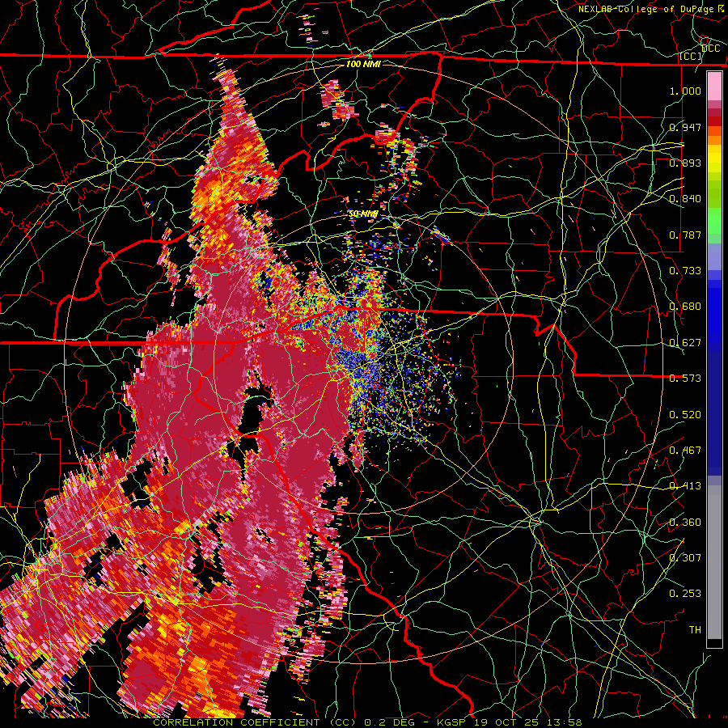Click the 0.253 scale value

(x=685, y=594)
